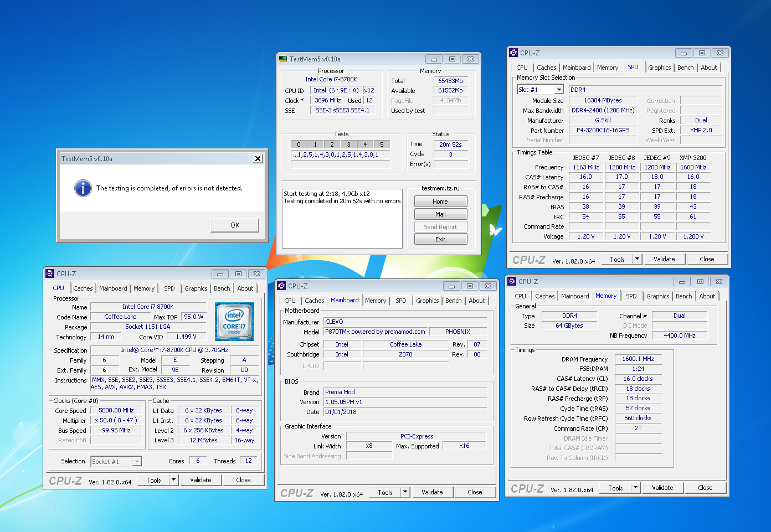The width and height of the screenshot is (771, 532).
Task: Click the Code Name Coffee Lake field
Action: click(x=120, y=317)
